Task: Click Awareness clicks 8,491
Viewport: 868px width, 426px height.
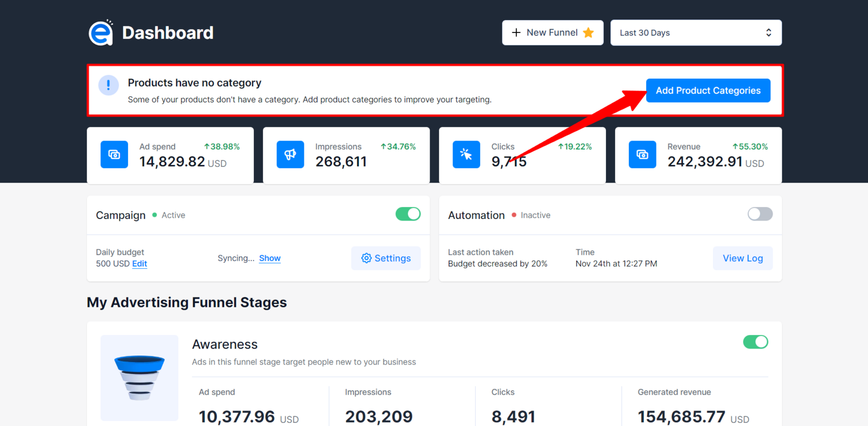Action: coord(513,416)
